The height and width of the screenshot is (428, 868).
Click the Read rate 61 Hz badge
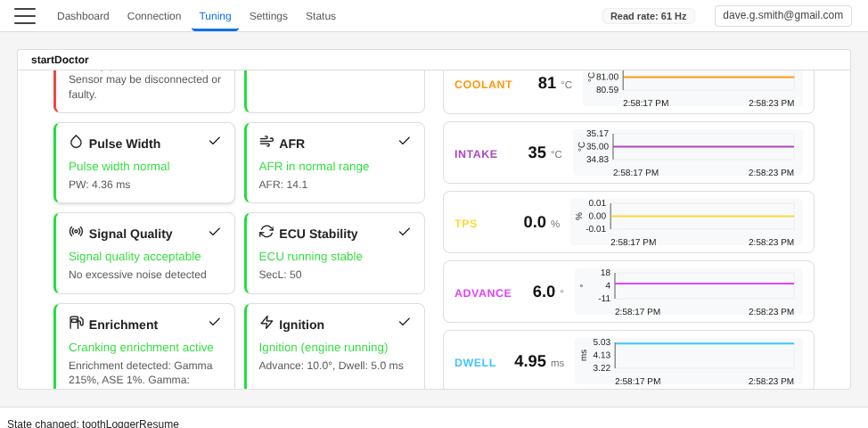tap(648, 16)
